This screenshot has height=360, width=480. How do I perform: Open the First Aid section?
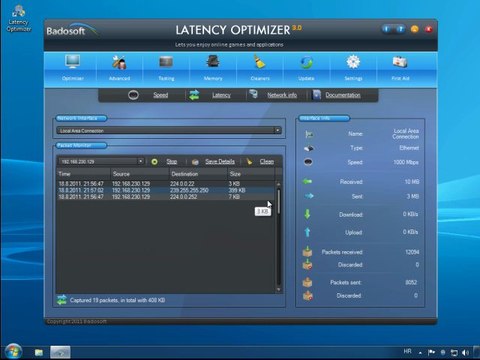tap(400, 69)
